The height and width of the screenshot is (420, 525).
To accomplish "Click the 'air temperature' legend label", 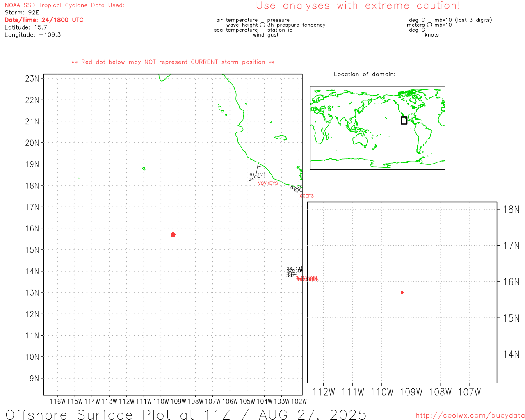I will [237, 20].
